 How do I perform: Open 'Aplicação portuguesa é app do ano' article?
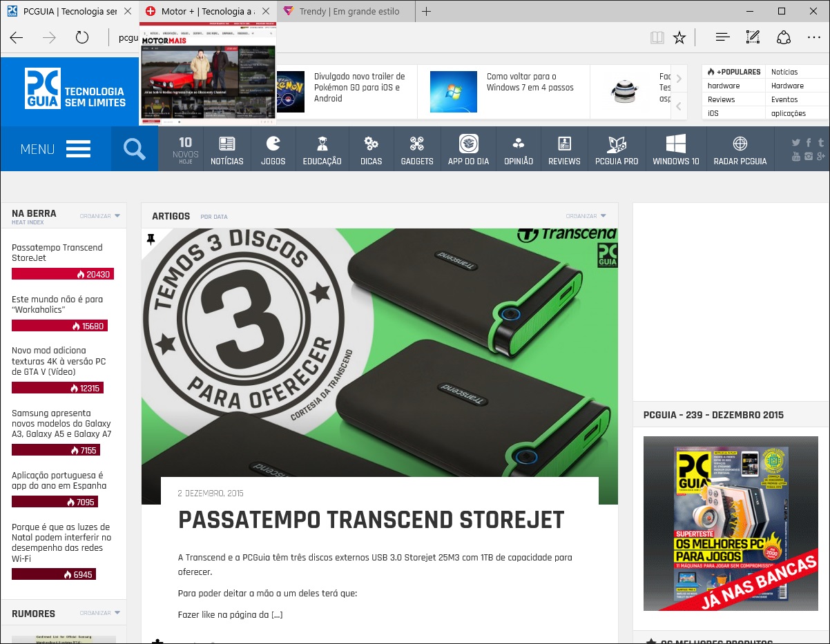[59, 480]
